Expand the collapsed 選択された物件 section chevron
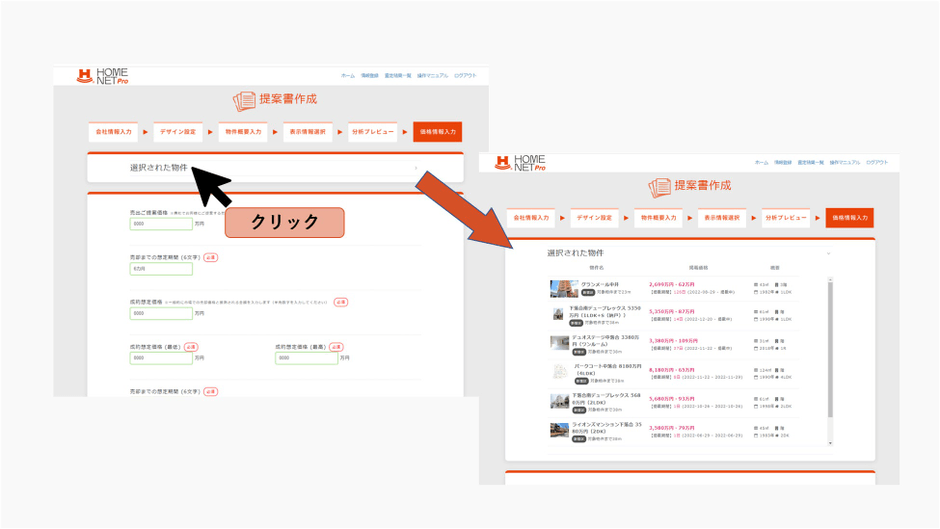This screenshot has width=940, height=529. [x=416, y=168]
